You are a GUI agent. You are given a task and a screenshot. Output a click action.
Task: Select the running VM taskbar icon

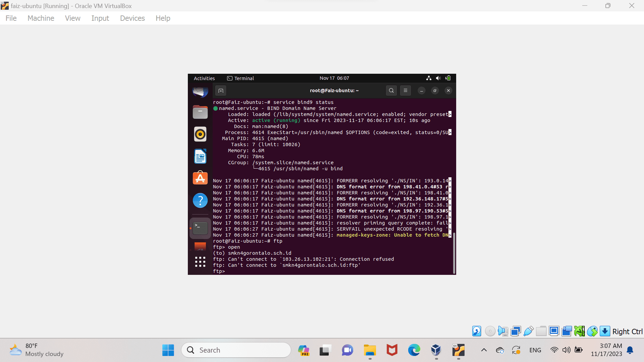pos(458,350)
